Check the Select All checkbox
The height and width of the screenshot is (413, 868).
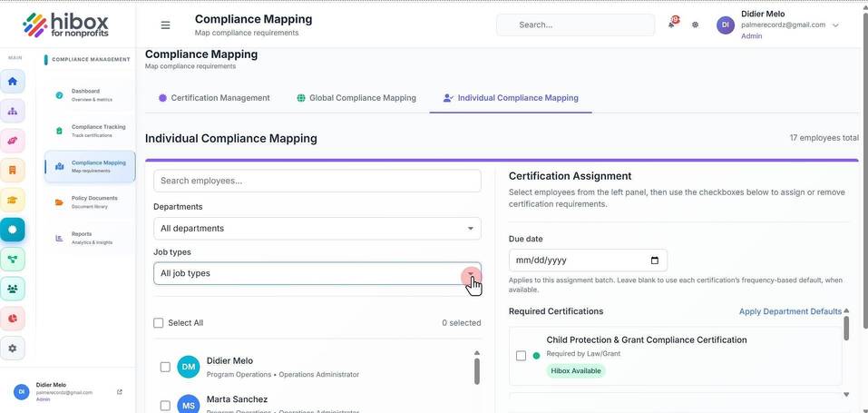(x=159, y=322)
